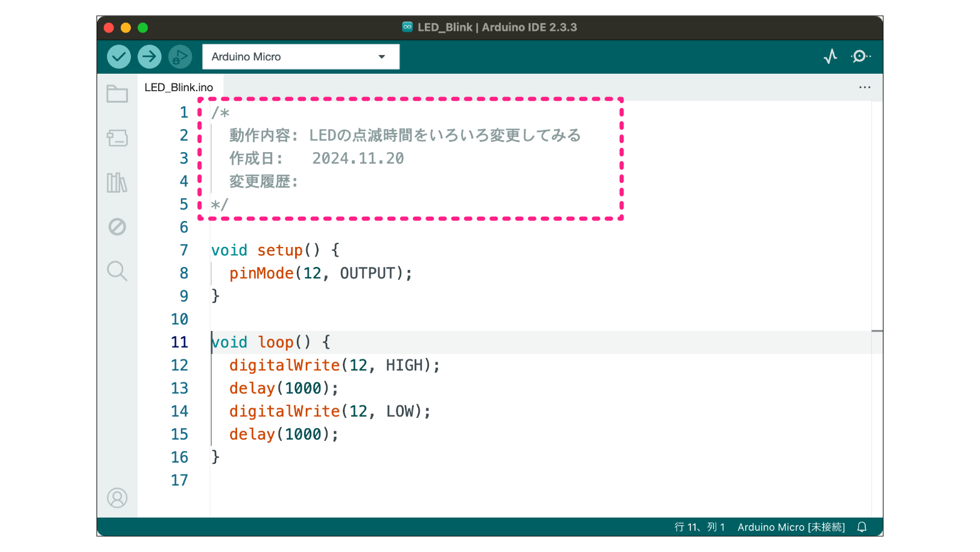
Task: Open the Boards Manager panel
Action: (x=117, y=138)
